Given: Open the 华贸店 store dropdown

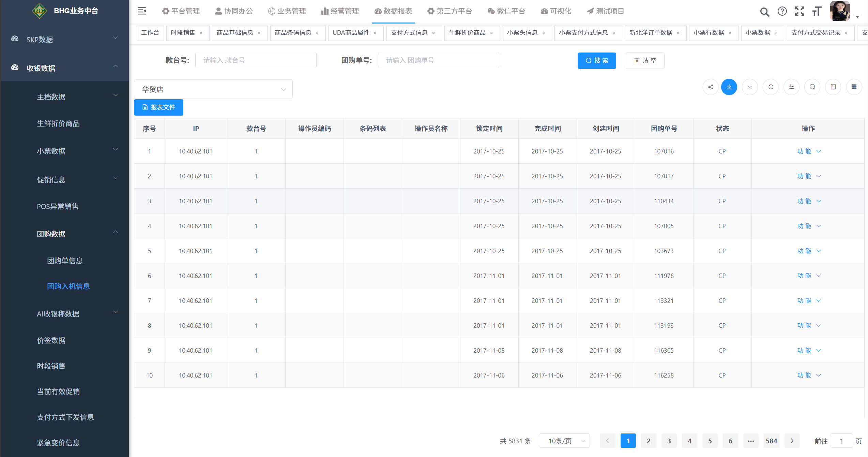Looking at the screenshot, I should (x=213, y=89).
